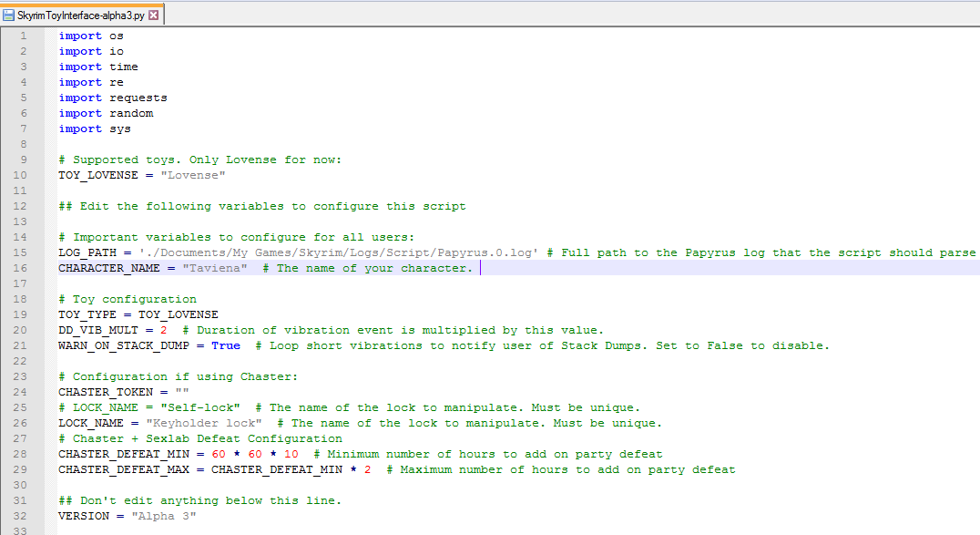Click the value 10 on line 28

[x=291, y=454]
